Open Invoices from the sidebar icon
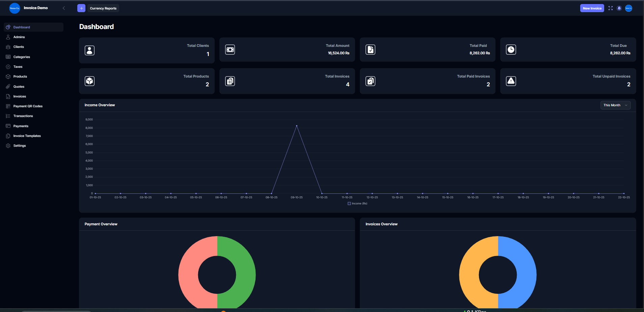This screenshot has height=312, width=644. point(8,96)
